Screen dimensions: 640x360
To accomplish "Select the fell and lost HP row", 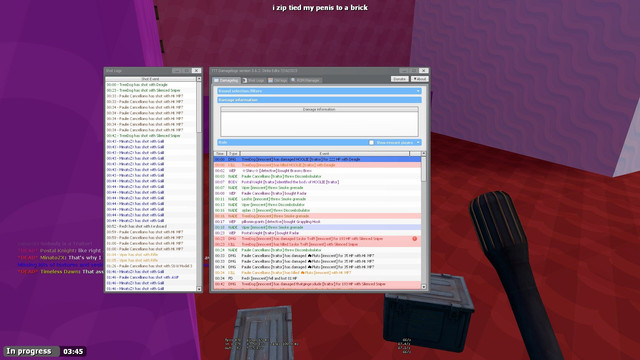I will pos(318,278).
